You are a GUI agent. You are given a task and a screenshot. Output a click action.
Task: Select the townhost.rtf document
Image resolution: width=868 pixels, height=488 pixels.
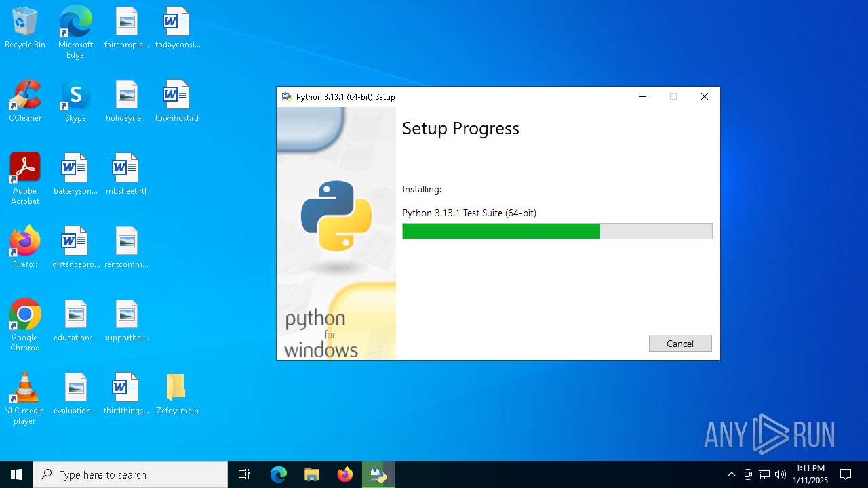(177, 102)
